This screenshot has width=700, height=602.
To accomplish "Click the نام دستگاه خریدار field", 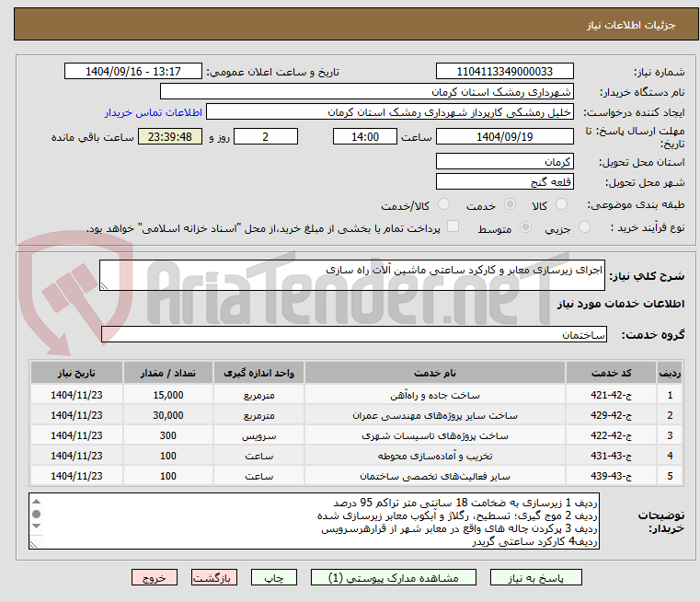I will tap(366, 92).
